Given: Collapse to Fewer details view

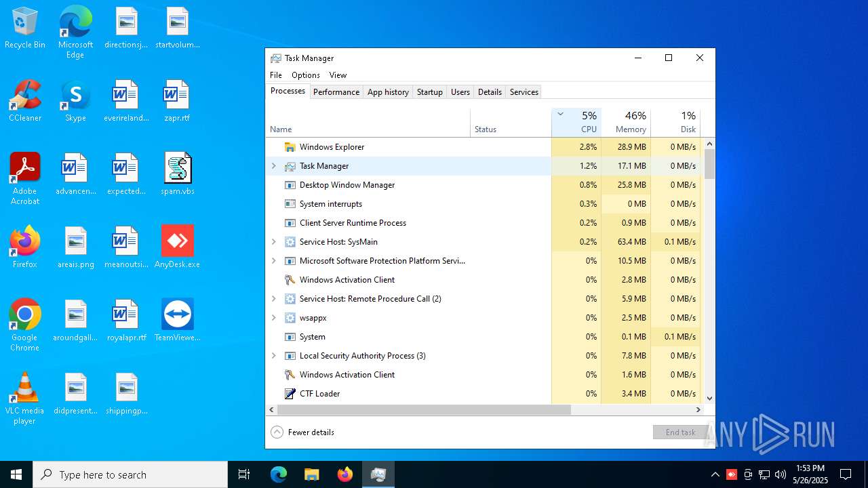Looking at the screenshot, I should (x=302, y=432).
